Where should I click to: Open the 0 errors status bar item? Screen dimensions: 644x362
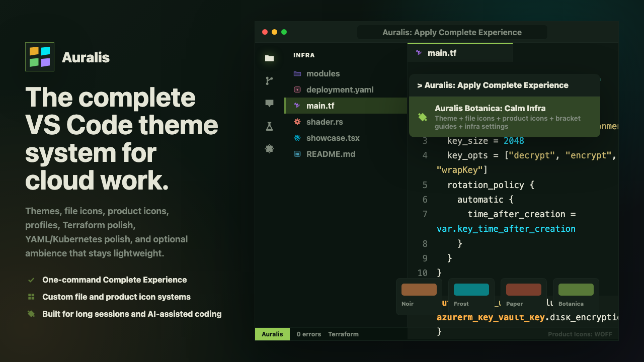pos(308,334)
